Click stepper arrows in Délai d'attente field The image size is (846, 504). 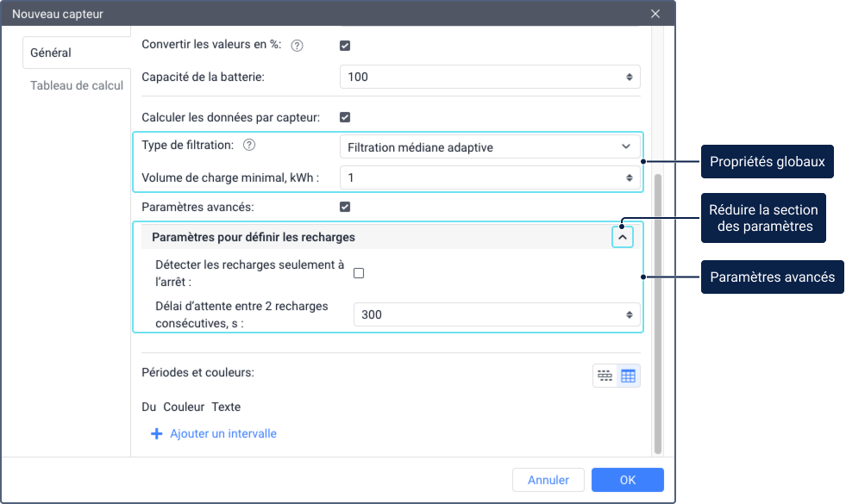629,314
